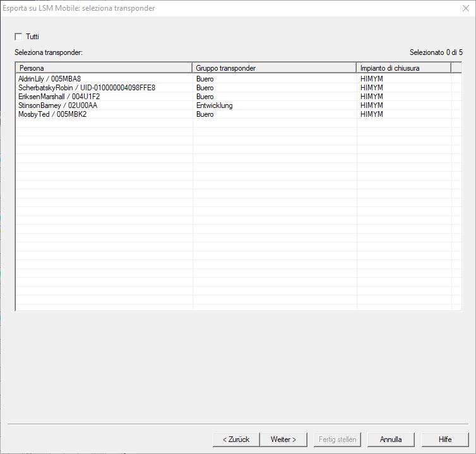
Task: Click the Buero cell in MosbyTed row
Action: (x=205, y=114)
